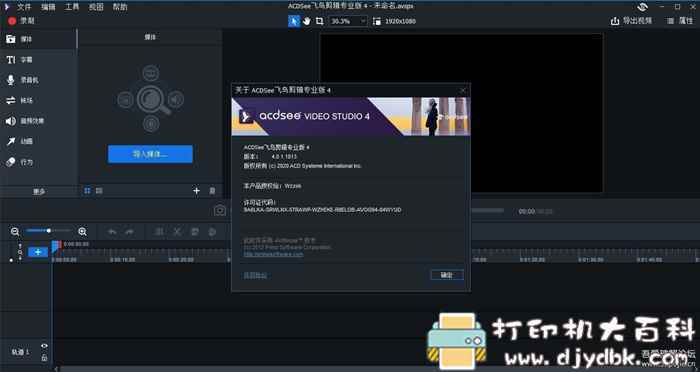Screen dimensions: 700x372
Task: Click the license code text in dialog
Action: tap(322, 210)
